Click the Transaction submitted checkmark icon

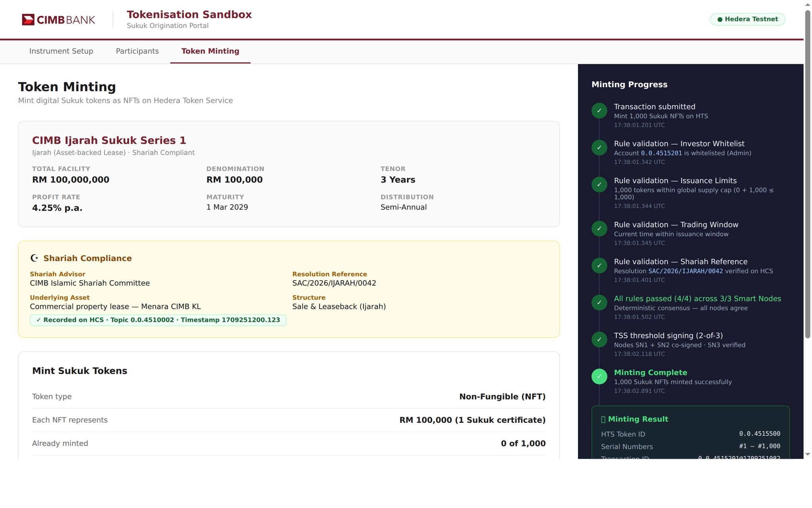599,111
